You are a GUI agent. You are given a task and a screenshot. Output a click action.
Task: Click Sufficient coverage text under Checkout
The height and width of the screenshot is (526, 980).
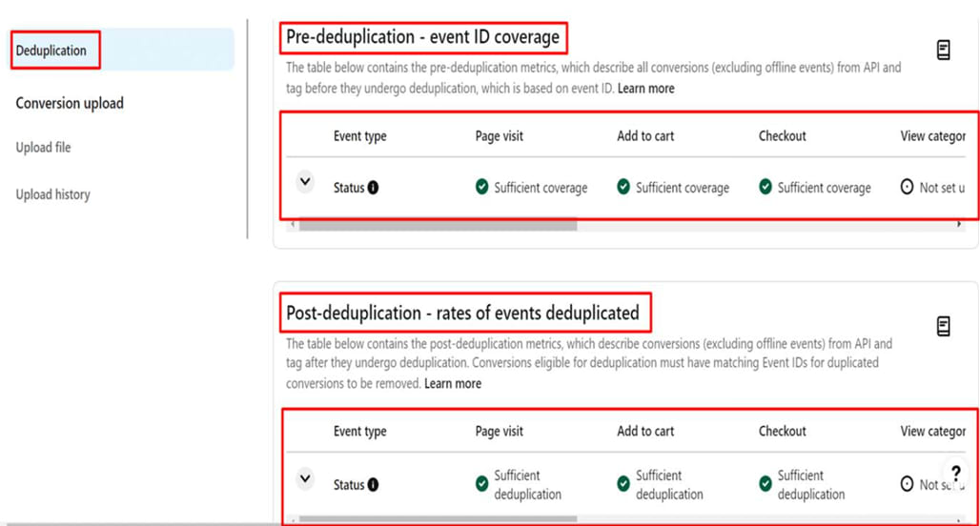tap(825, 188)
